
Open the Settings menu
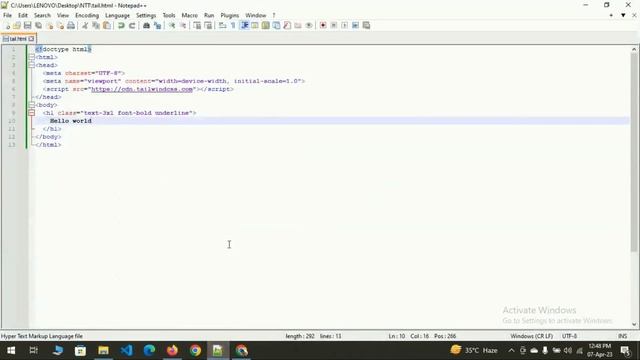coord(146,15)
